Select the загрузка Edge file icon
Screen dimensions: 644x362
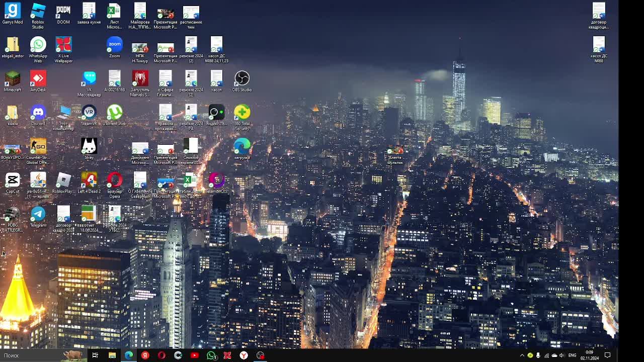[x=242, y=149]
